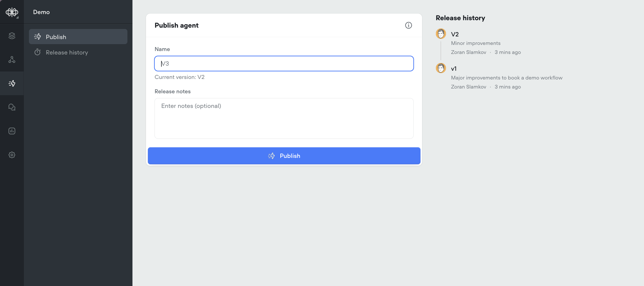Open the analytics chart icon

[12, 131]
